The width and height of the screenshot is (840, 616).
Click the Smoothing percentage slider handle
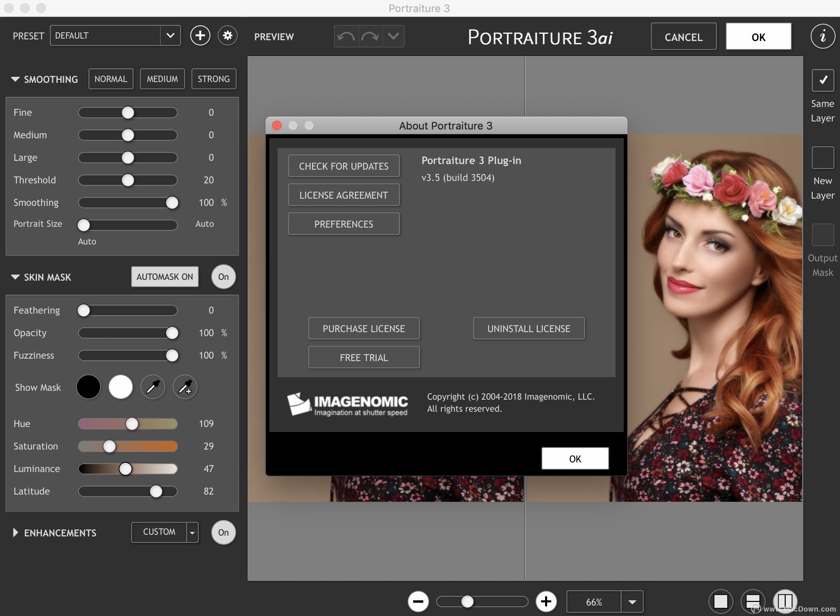coord(172,203)
